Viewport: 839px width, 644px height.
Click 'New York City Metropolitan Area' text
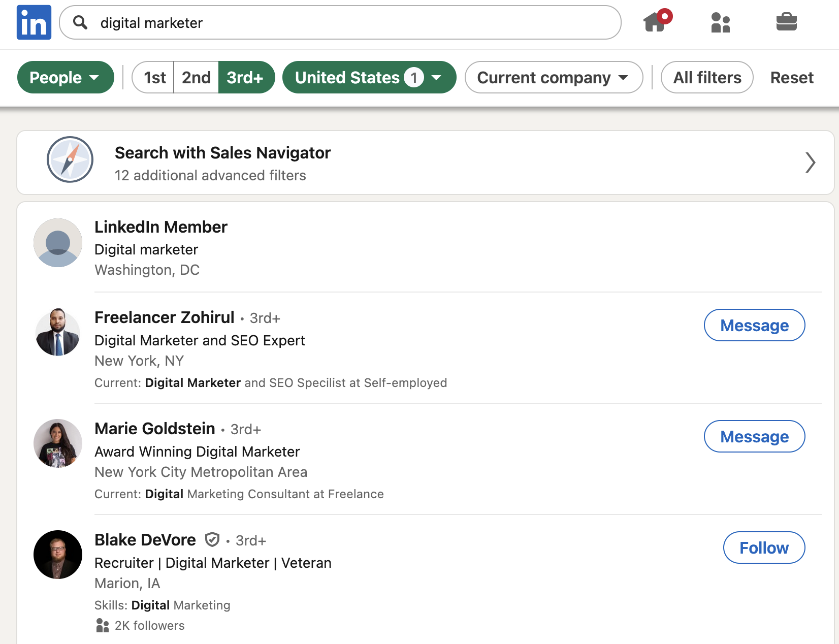(201, 472)
